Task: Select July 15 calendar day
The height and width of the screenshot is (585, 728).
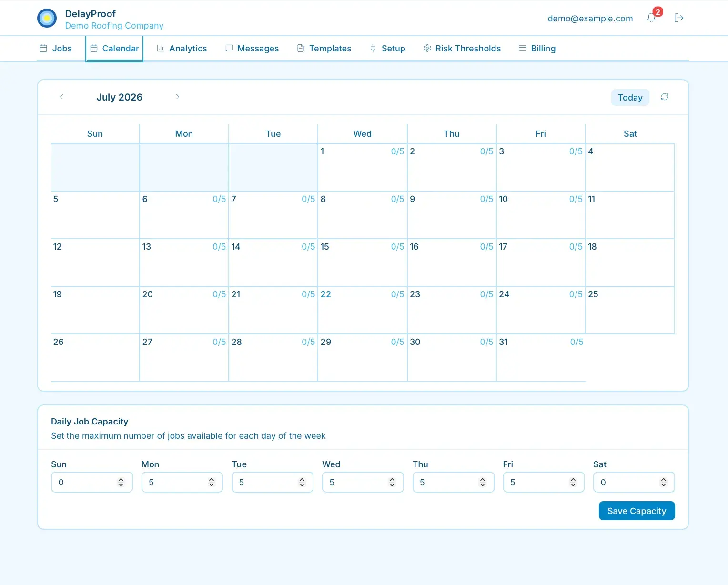Action: pos(363,262)
